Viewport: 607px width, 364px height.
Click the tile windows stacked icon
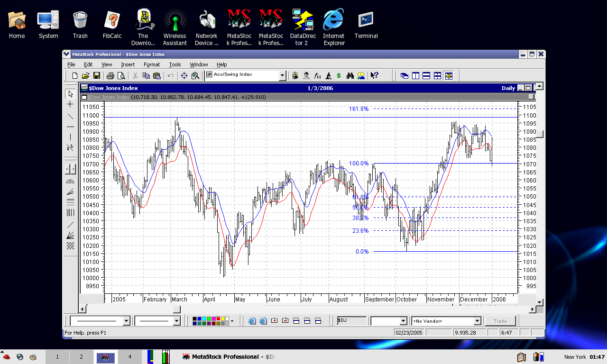click(426, 75)
